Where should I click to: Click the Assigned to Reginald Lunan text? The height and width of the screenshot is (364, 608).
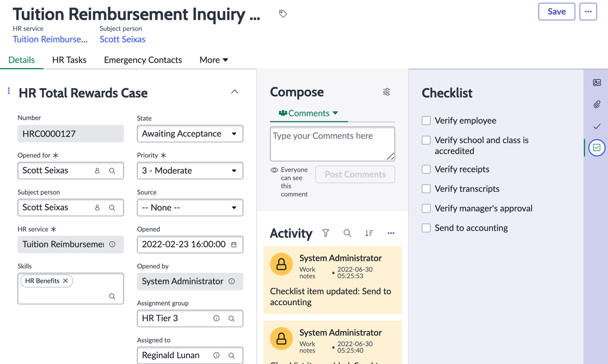(x=170, y=355)
